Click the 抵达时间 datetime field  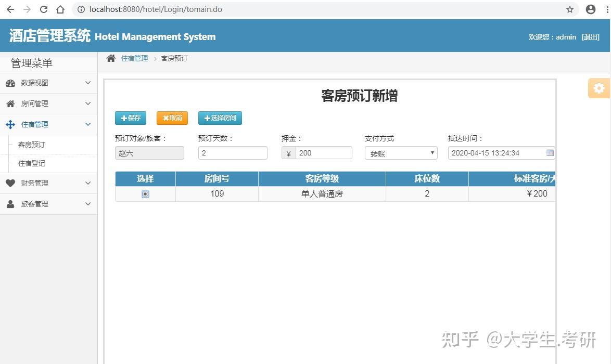click(501, 153)
